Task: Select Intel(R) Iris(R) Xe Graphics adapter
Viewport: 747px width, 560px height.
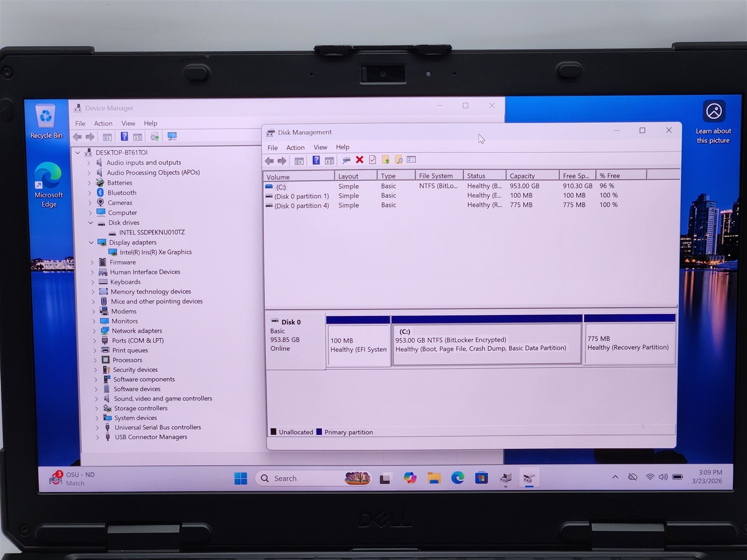Action: 155,252
